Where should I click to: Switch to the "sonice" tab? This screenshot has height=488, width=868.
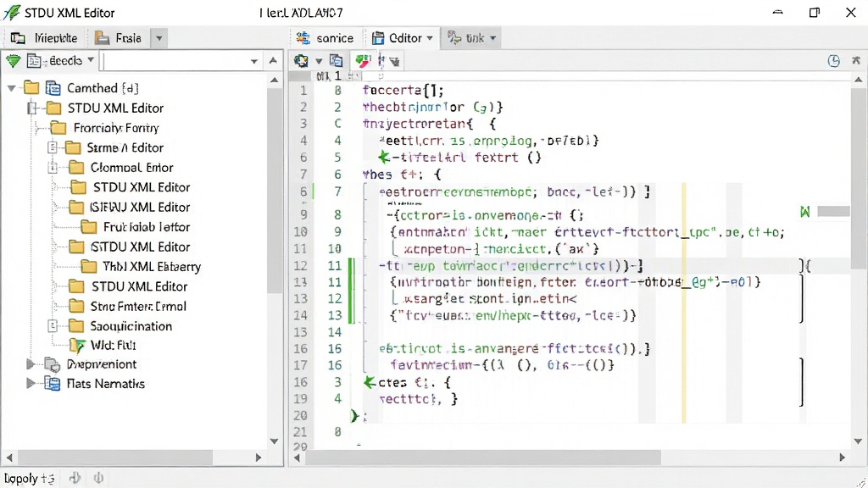point(325,38)
